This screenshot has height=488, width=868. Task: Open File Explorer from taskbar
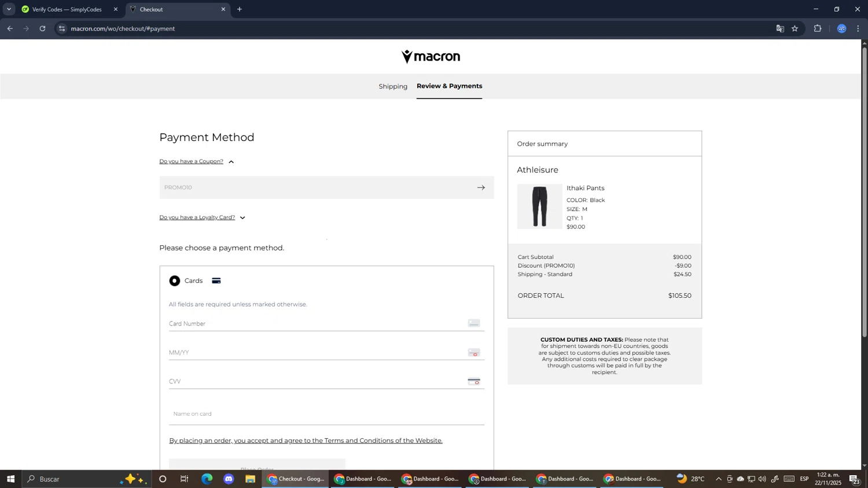click(251, 479)
